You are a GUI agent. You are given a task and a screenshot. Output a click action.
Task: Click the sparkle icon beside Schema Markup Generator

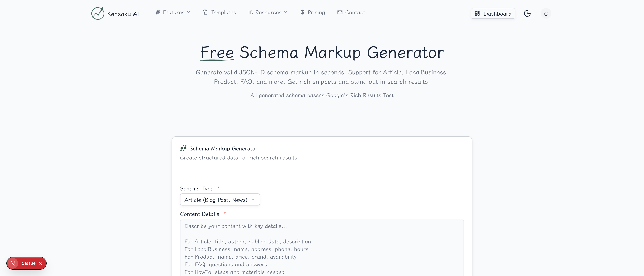point(183,148)
